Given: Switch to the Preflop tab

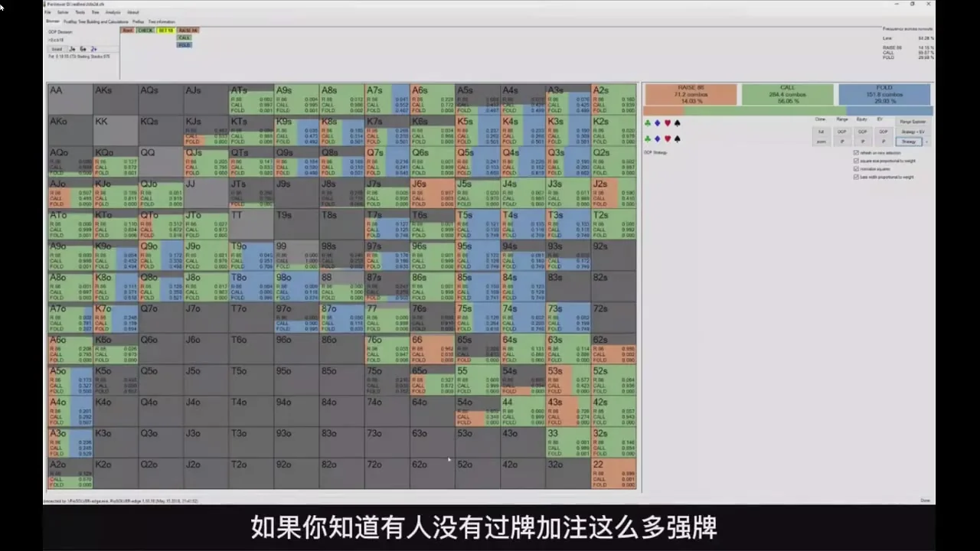Looking at the screenshot, I should click(138, 21).
